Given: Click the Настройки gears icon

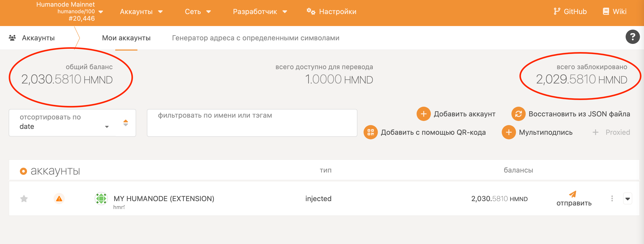Looking at the screenshot, I should [x=311, y=11].
